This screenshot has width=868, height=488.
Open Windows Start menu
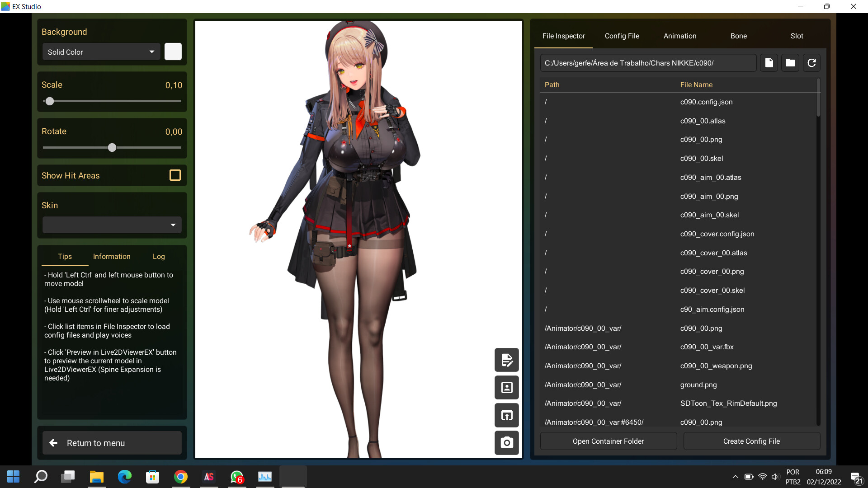(14, 476)
